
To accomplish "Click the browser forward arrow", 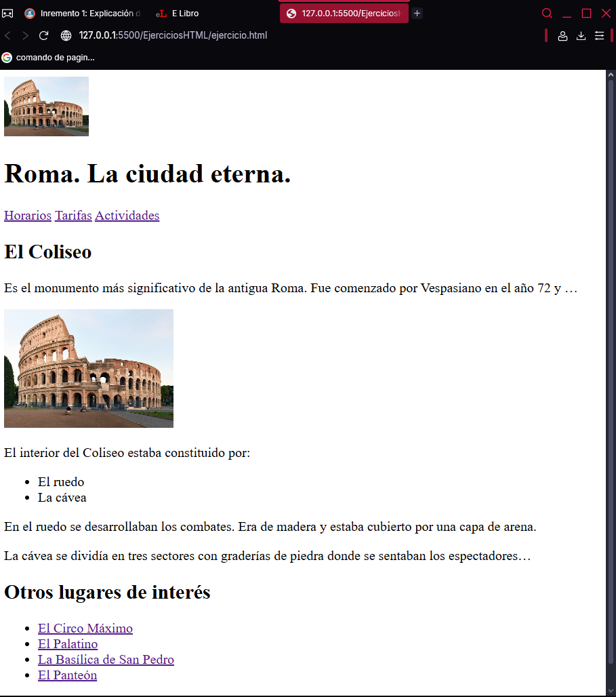I will click(25, 35).
